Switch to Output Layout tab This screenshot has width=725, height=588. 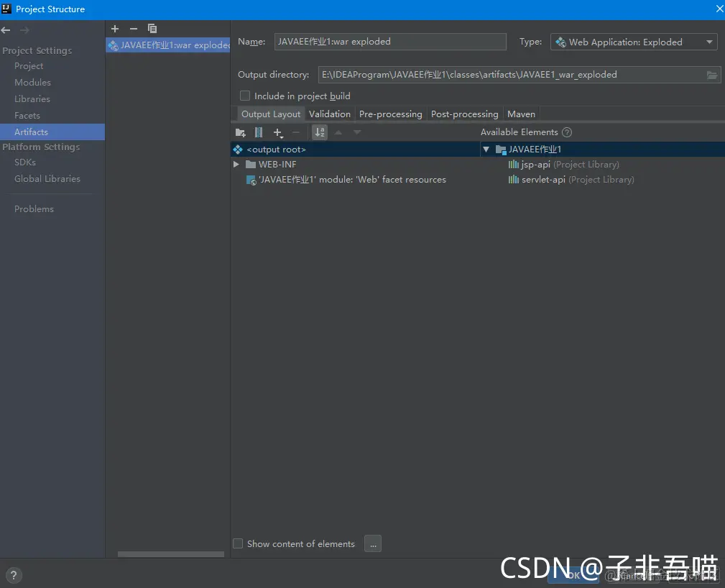(271, 114)
